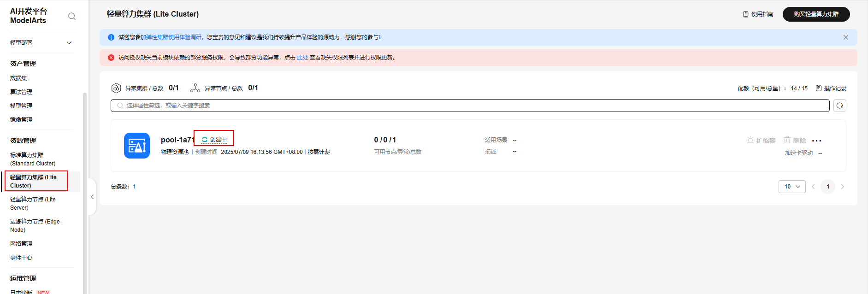The image size is (868, 294).
Task: Select page 1 in pagination
Action: click(828, 187)
